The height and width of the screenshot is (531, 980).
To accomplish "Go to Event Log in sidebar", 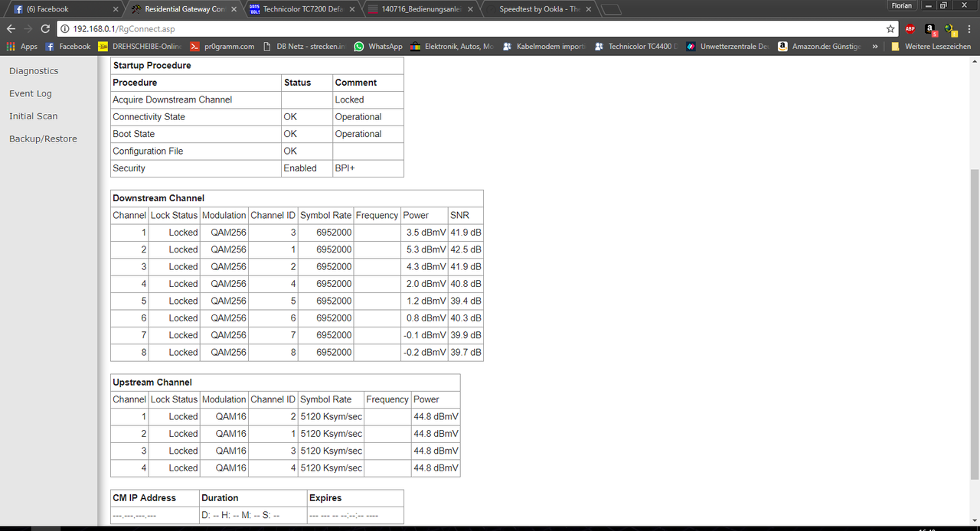I will point(31,93).
